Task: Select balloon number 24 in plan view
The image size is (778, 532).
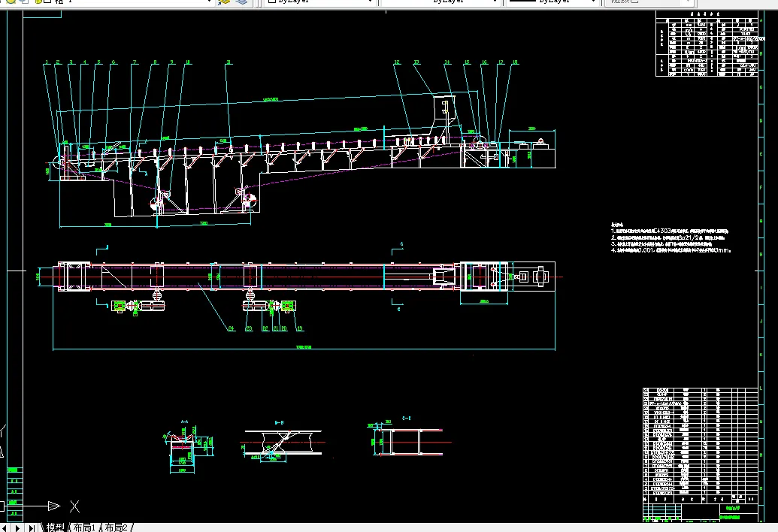Action: point(232,328)
